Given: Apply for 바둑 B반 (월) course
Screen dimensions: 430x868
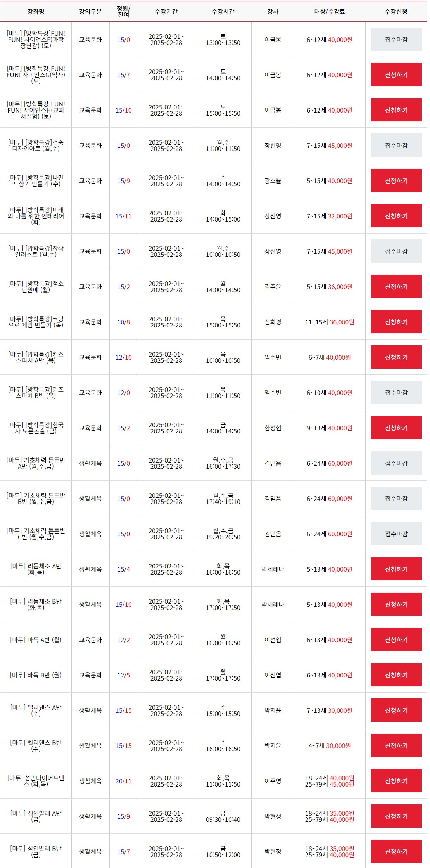Looking at the screenshot, I should click(396, 675).
